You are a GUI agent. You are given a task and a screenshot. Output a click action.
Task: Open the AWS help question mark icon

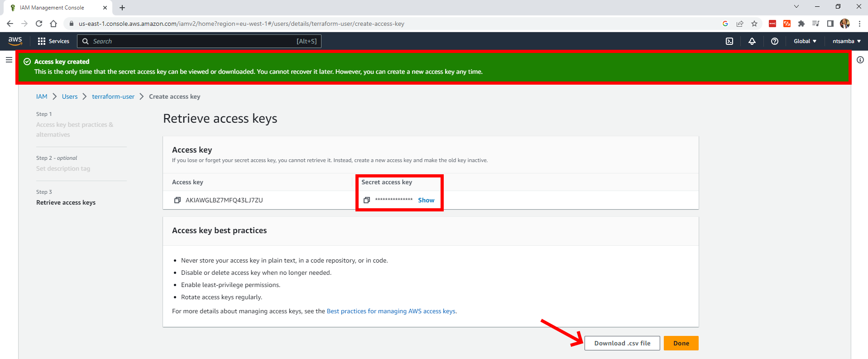(774, 41)
